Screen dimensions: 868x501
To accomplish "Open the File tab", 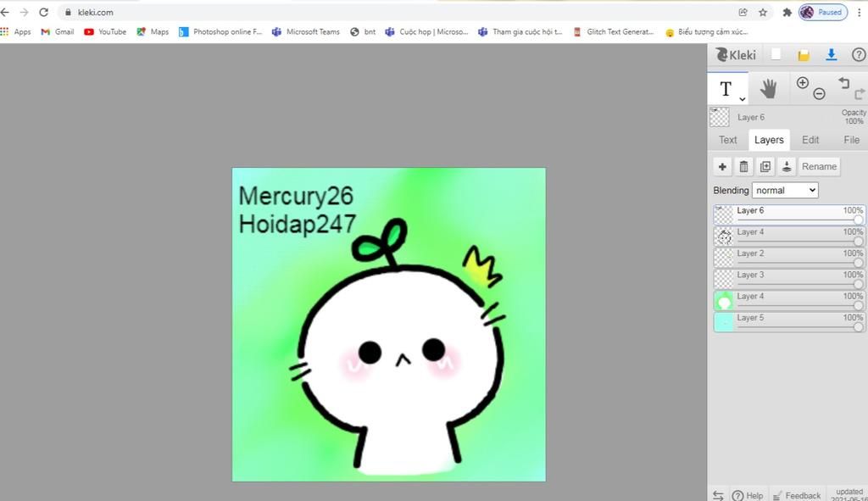I will (851, 140).
